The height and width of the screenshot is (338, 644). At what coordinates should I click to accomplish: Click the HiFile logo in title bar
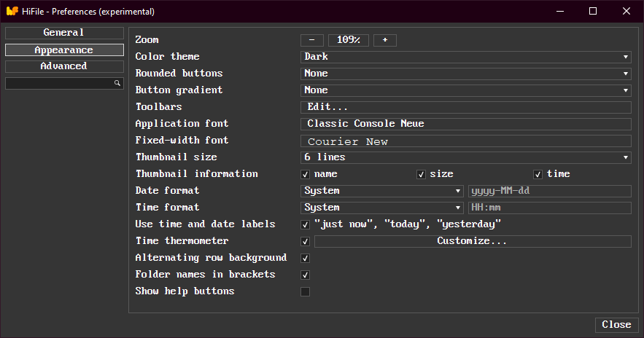point(12,11)
